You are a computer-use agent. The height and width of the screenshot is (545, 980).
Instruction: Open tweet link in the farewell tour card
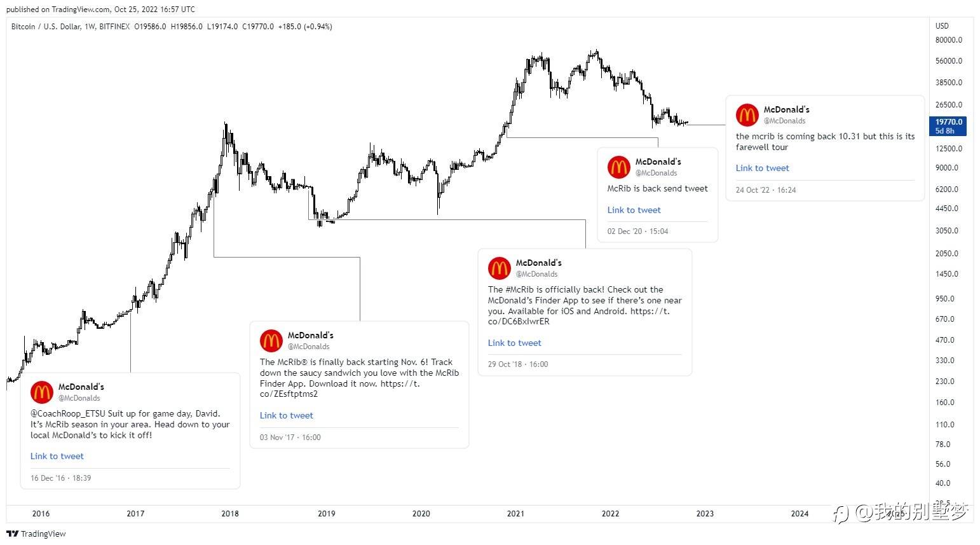[762, 168]
